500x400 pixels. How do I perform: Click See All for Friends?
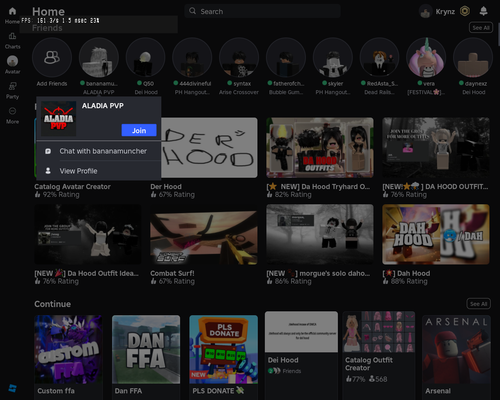481,28
